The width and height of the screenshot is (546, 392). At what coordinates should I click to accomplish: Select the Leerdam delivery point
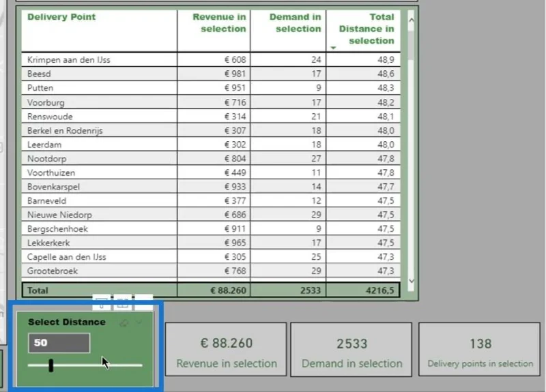pos(44,145)
